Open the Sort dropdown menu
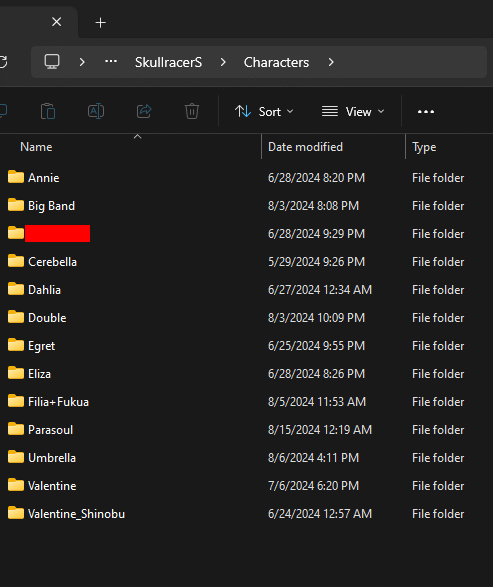Image resolution: width=493 pixels, height=587 pixels. (264, 112)
